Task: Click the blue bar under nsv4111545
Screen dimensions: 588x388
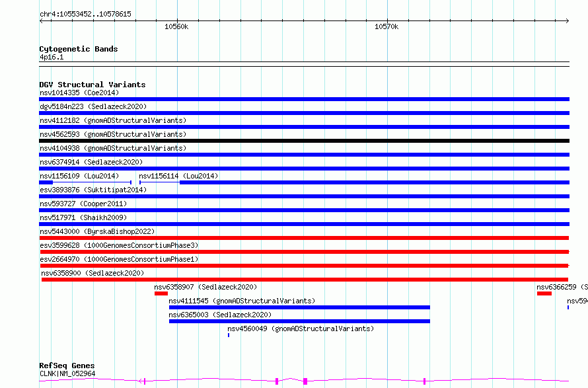Action: point(300,307)
